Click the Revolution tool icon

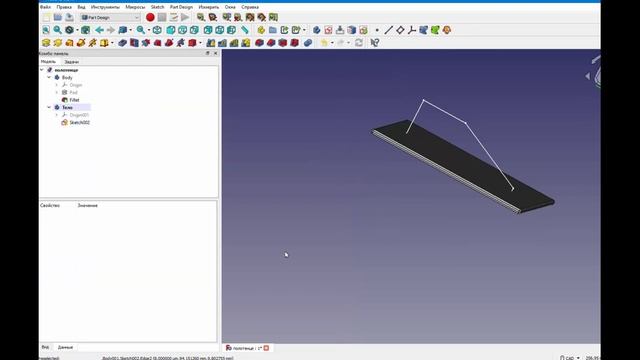(58, 43)
